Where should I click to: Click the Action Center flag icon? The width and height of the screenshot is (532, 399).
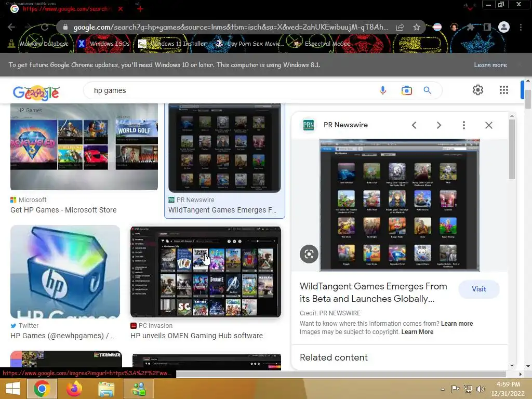pos(455,389)
